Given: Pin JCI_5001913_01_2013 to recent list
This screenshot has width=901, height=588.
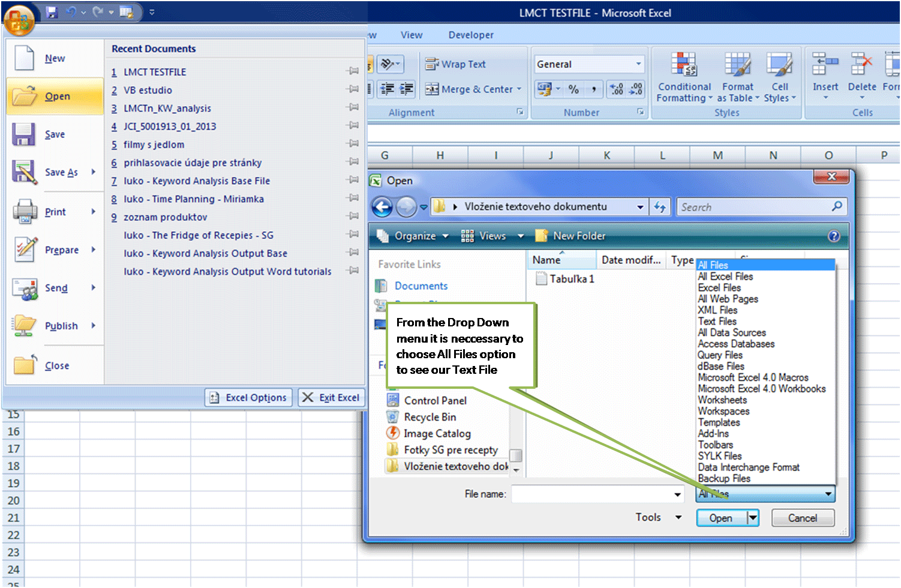Looking at the screenshot, I should [353, 125].
